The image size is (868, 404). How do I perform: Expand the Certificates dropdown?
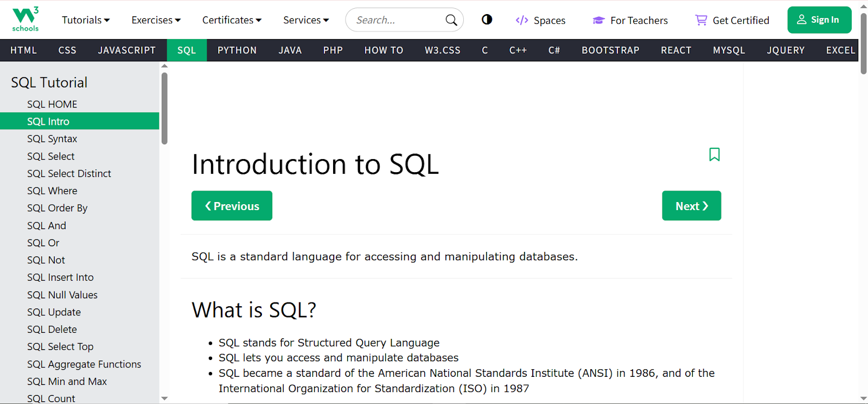coord(232,20)
